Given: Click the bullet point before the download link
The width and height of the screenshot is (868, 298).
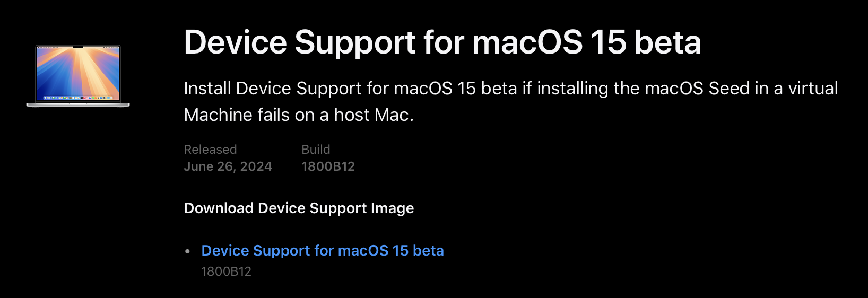Looking at the screenshot, I should click(187, 251).
